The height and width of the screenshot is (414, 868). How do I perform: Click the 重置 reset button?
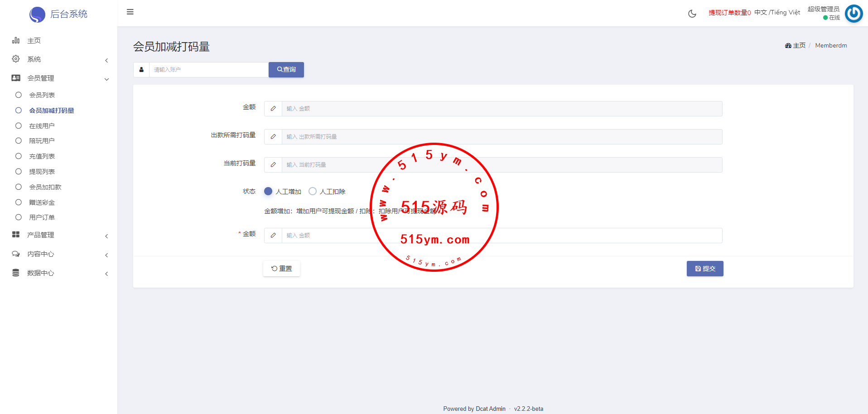281,269
